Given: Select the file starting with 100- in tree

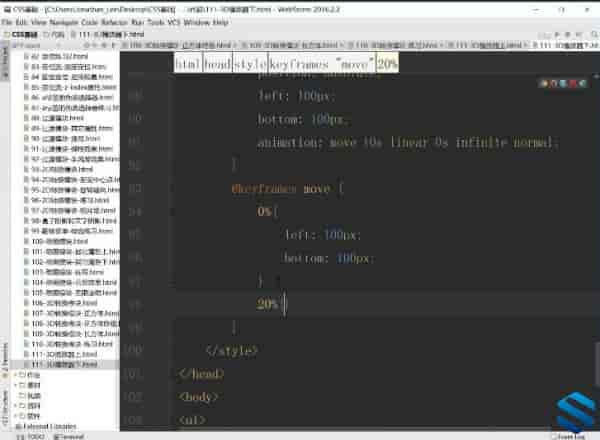Looking at the screenshot, I should pos(56,241).
